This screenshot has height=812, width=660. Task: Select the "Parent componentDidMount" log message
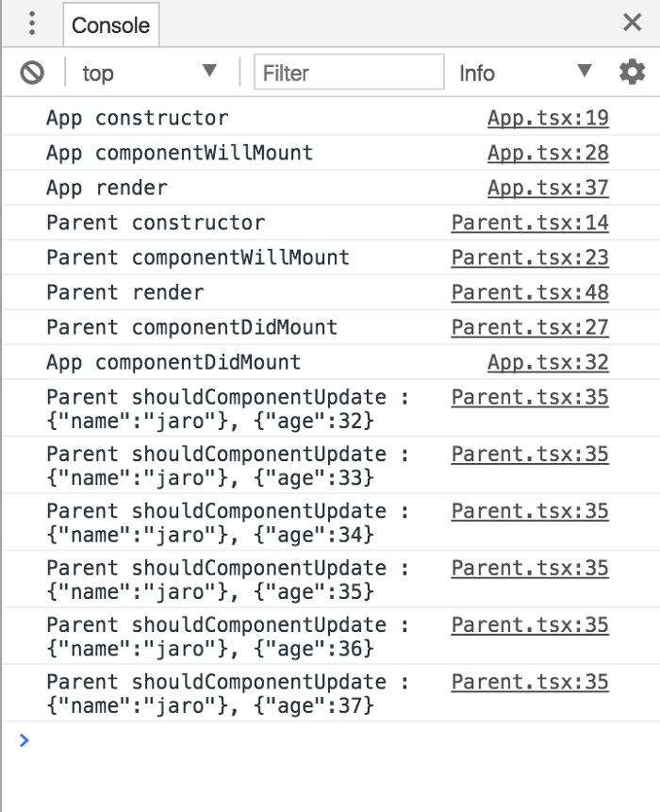pos(191,327)
